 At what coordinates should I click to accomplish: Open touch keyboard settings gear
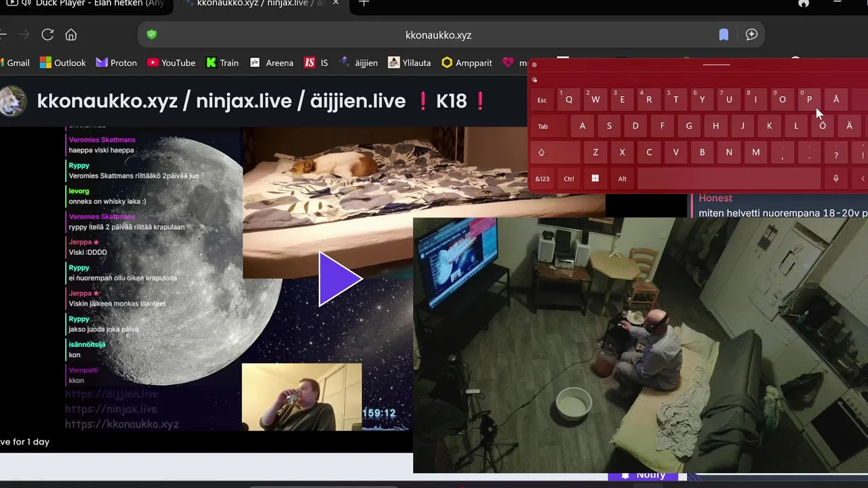click(x=534, y=65)
